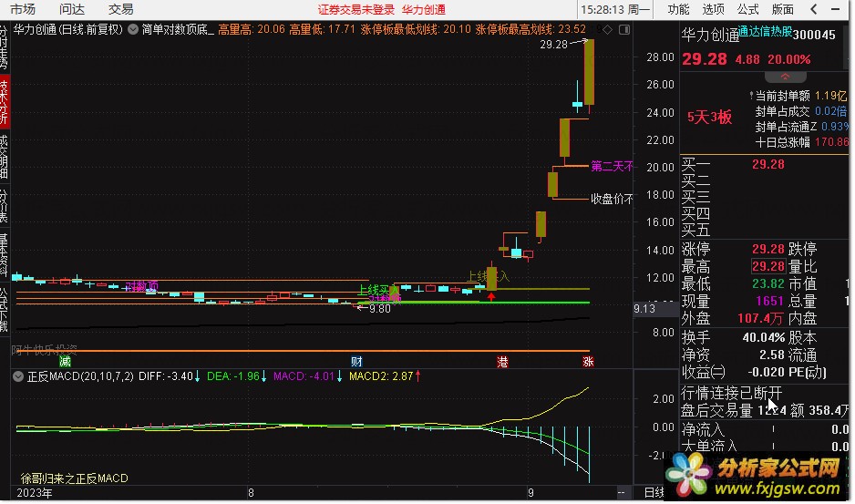This screenshot has width=855, height=504.
Task: Click the 减 event marker
Action: pyautogui.click(x=65, y=361)
